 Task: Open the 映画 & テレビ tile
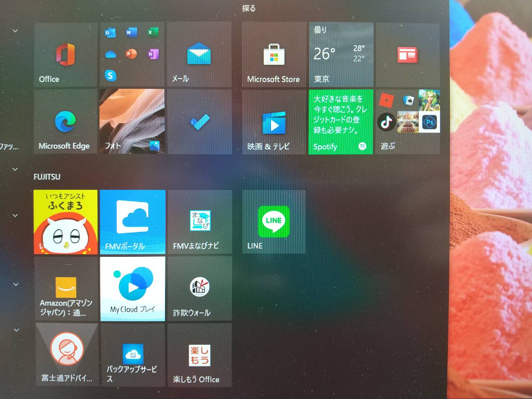coord(274,122)
